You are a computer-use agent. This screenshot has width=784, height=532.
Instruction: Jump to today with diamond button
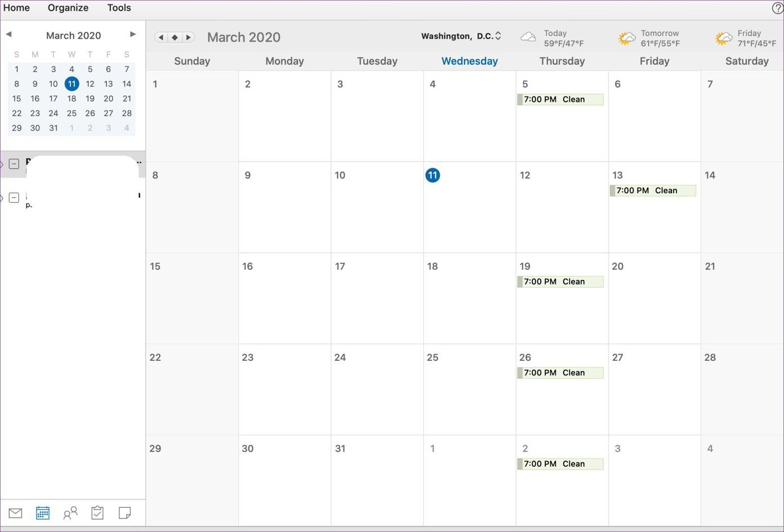click(x=175, y=37)
